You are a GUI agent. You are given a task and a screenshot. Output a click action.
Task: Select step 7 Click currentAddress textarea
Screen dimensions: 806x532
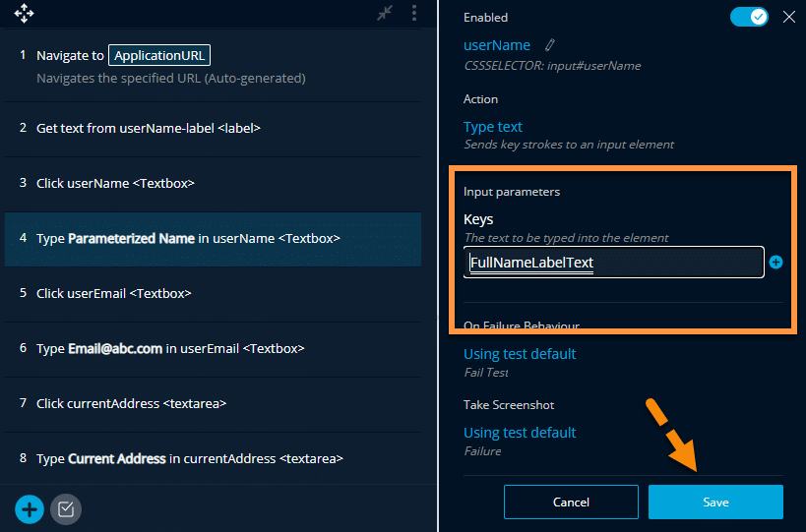coord(213,403)
